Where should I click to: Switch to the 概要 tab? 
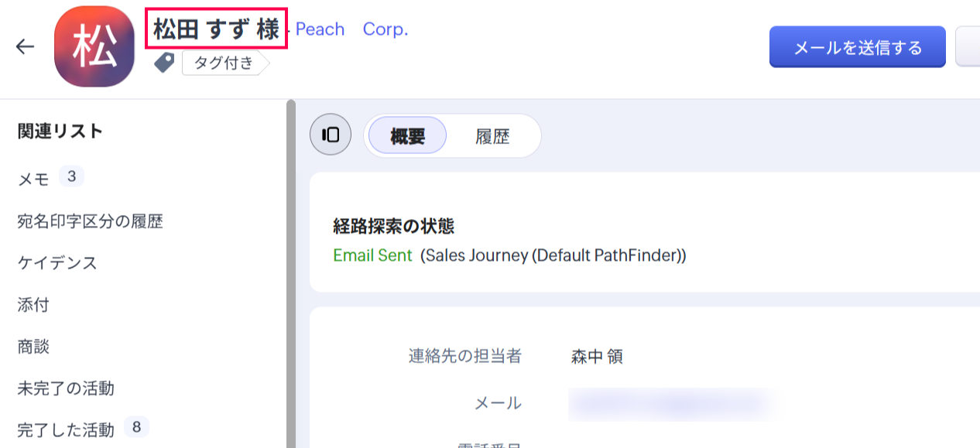[407, 136]
